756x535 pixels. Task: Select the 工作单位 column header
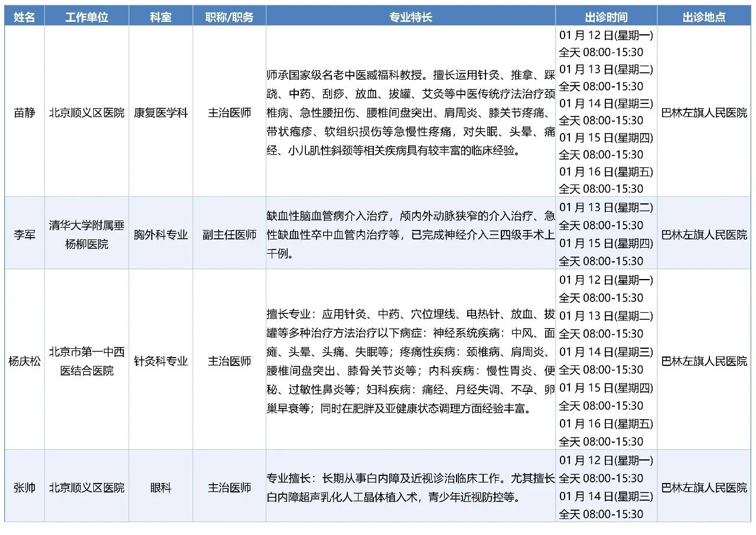coord(86,17)
